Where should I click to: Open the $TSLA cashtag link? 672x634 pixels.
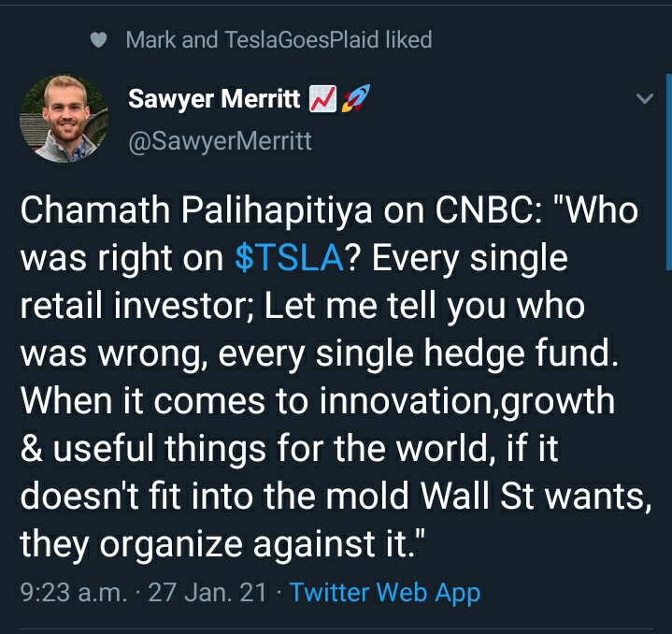[289, 259]
